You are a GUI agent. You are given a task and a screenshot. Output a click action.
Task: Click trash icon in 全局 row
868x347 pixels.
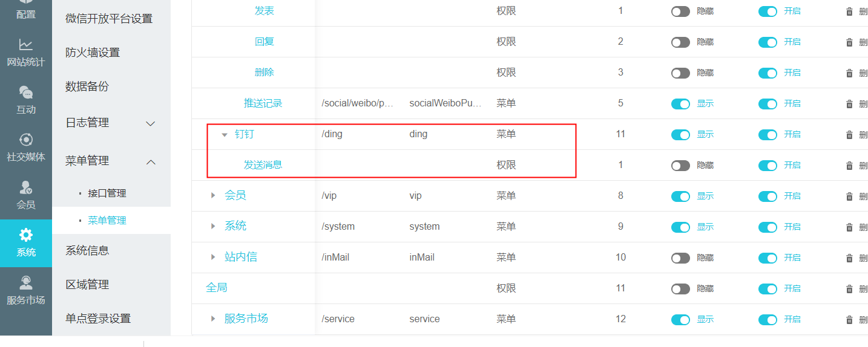coord(849,288)
